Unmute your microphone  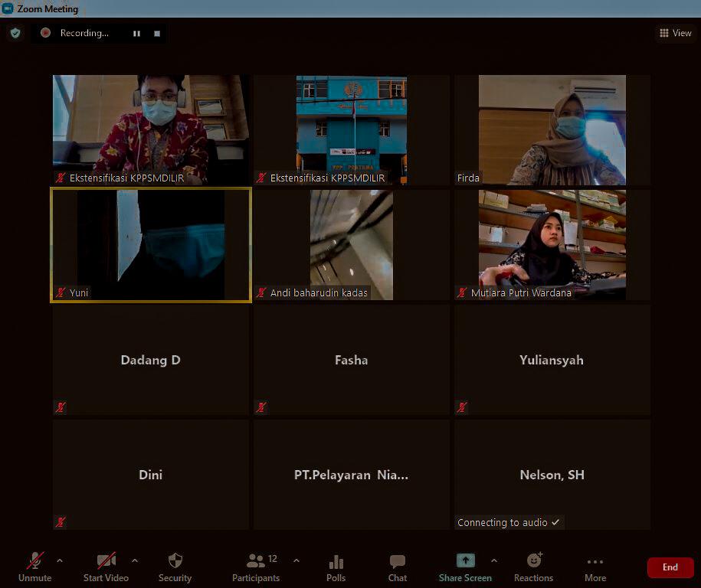tap(35, 567)
